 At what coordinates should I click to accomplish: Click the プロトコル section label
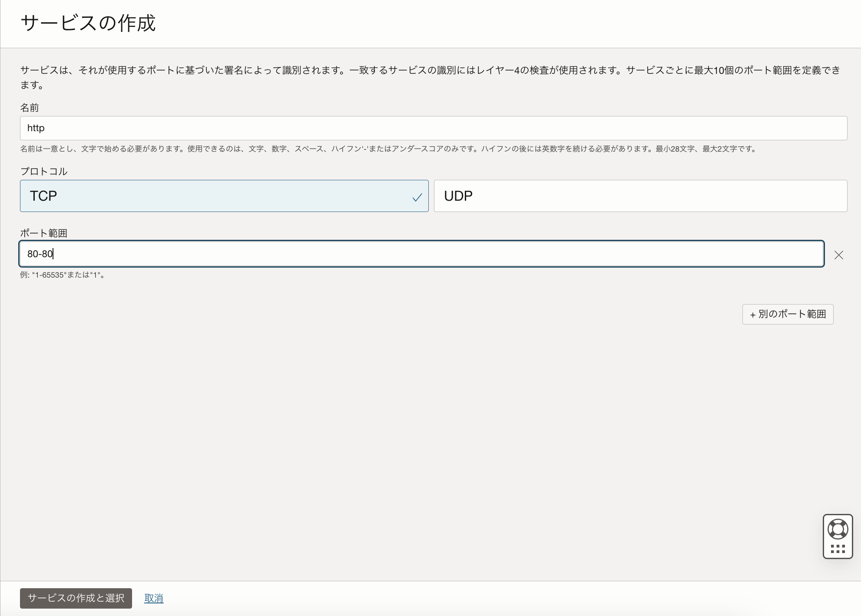coord(43,172)
